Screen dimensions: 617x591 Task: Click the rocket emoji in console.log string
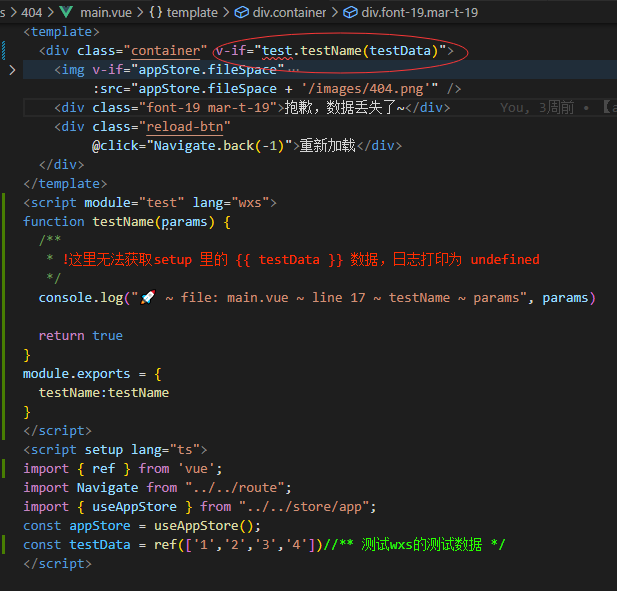(148, 298)
